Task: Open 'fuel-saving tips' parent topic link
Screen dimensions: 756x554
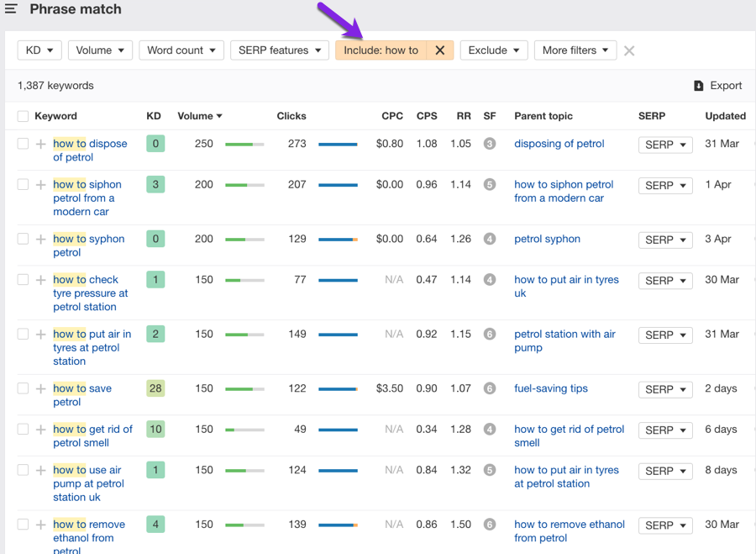Action: [x=551, y=388]
